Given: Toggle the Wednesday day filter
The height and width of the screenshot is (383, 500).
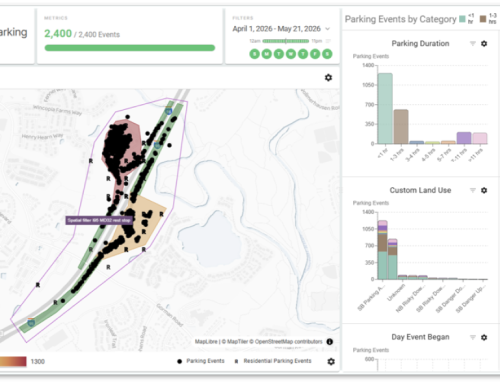Looking at the screenshot, I should 291,54.
